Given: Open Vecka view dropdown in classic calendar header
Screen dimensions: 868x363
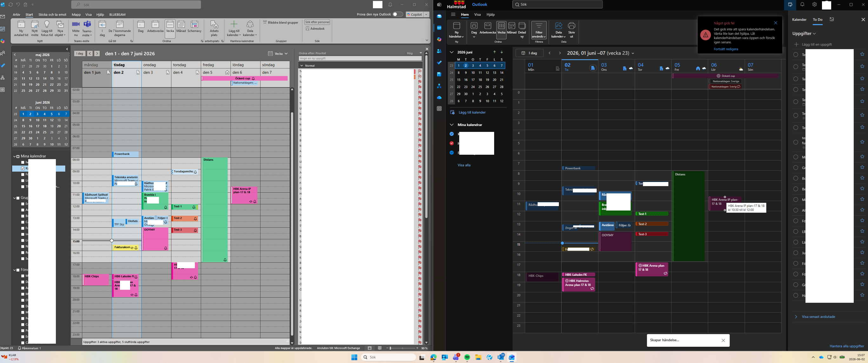Looking at the screenshot, I should pyautogui.click(x=278, y=54).
